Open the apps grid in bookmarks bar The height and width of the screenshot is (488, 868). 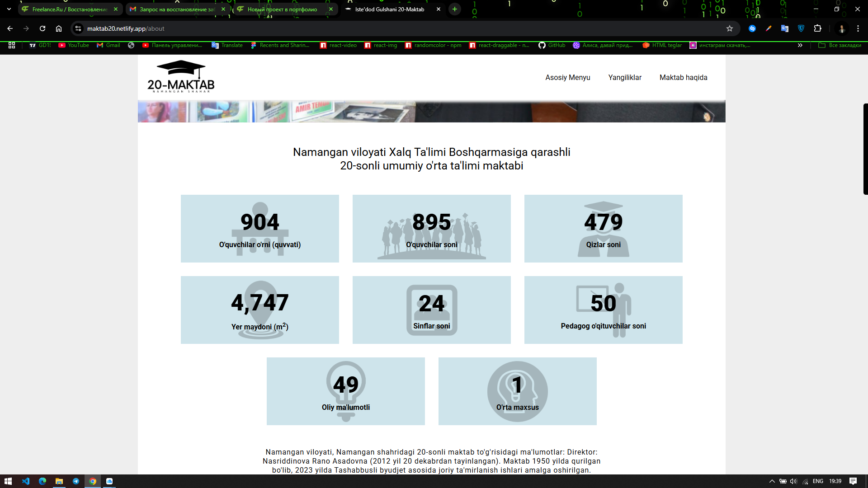(12, 45)
